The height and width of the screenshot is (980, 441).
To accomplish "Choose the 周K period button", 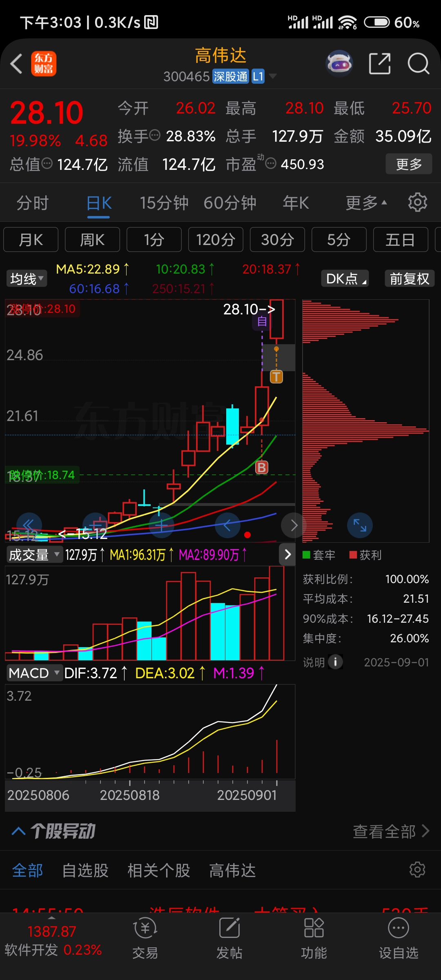I will point(92,240).
